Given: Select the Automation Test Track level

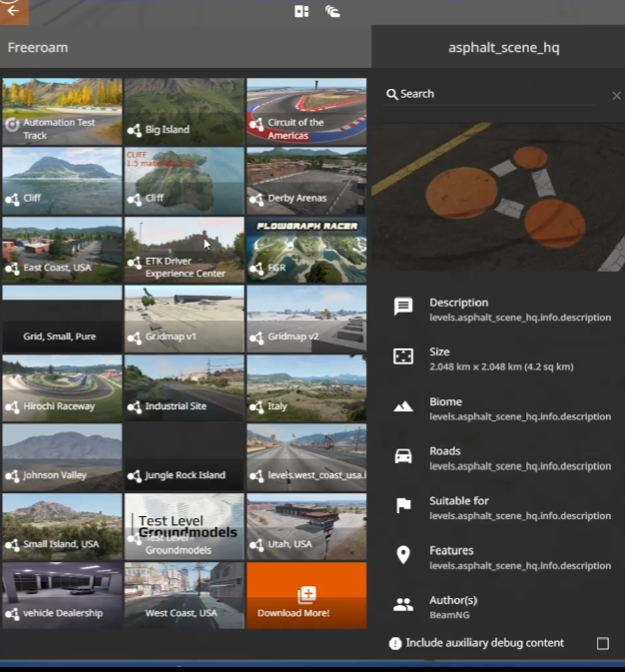Looking at the screenshot, I should [x=62, y=112].
